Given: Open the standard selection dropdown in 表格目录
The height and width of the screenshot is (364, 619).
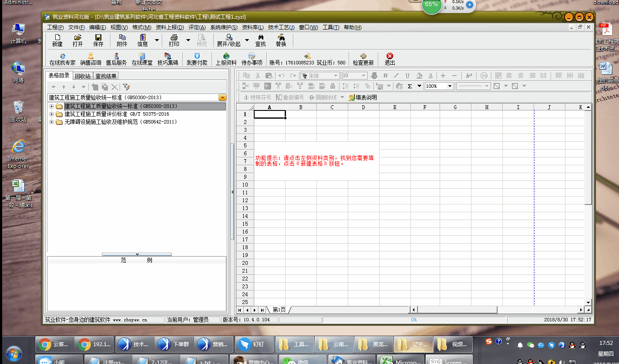Looking at the screenshot, I should [x=222, y=97].
